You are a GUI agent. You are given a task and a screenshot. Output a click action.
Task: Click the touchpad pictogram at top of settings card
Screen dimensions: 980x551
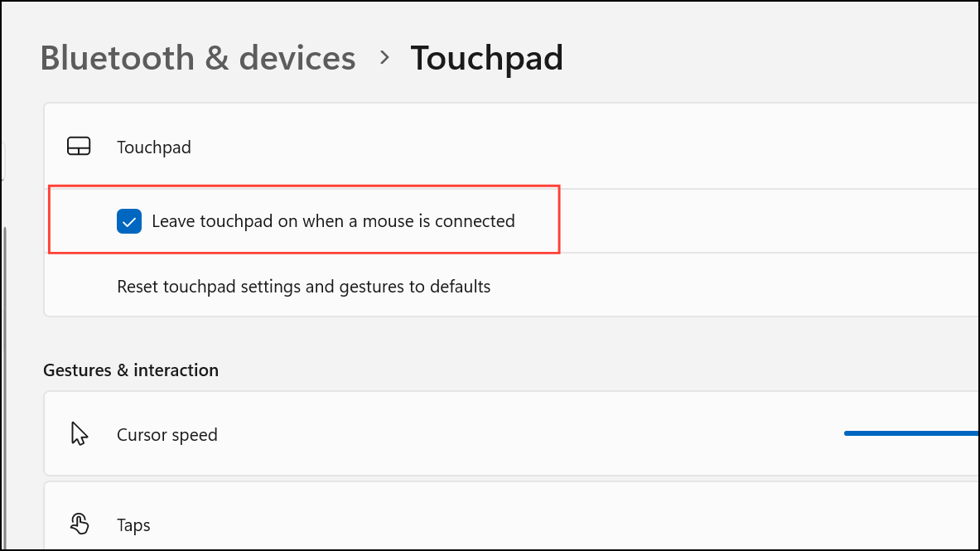[x=79, y=146]
